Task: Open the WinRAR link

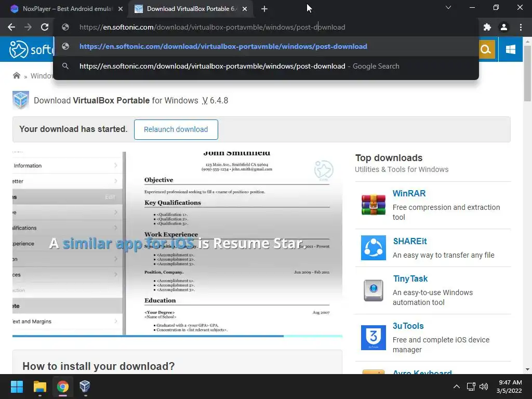Action: click(409, 193)
